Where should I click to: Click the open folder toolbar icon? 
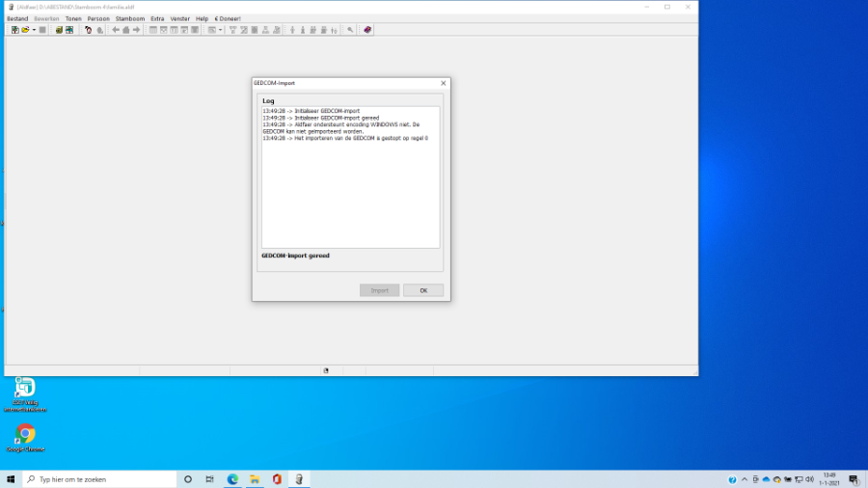click(x=25, y=30)
